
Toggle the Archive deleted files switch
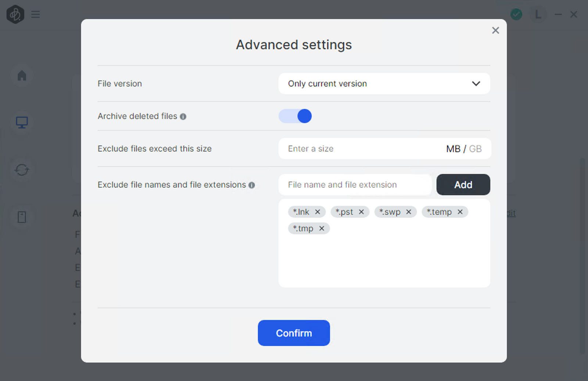[295, 116]
